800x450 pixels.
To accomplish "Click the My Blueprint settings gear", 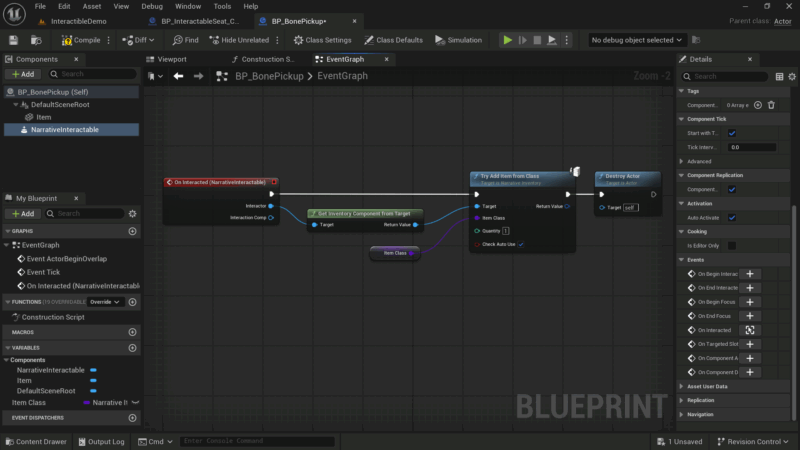I will click(x=133, y=214).
